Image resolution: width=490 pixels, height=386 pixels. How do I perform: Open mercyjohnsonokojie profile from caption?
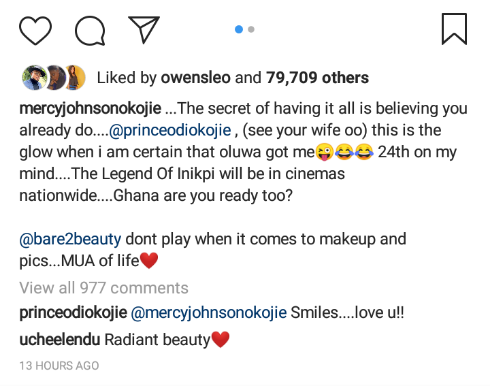point(90,109)
